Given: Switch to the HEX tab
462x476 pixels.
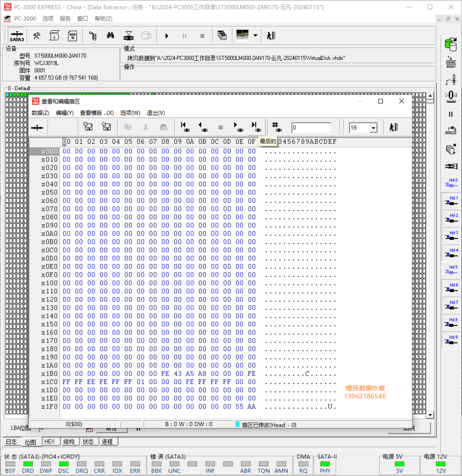Looking at the screenshot, I should coord(49,442).
